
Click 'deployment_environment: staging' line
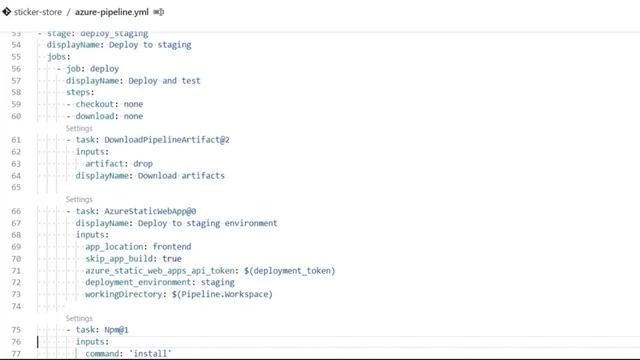160,282
